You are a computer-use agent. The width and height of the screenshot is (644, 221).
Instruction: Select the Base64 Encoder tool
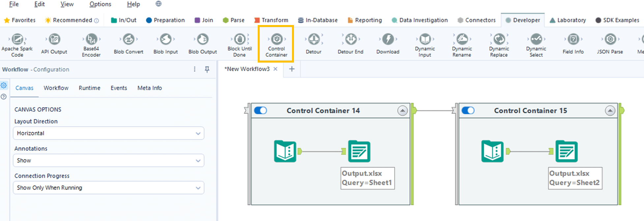click(91, 45)
